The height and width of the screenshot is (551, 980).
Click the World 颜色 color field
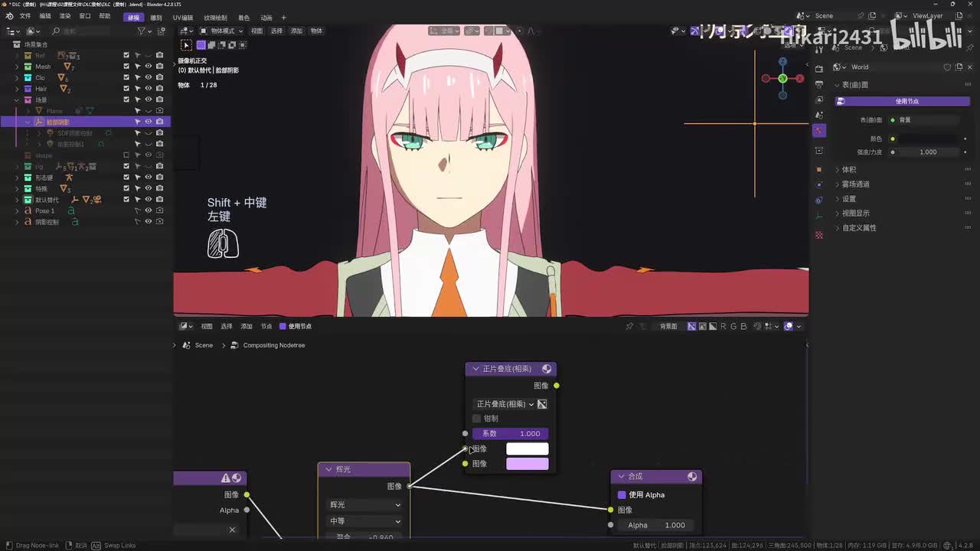tap(928, 139)
